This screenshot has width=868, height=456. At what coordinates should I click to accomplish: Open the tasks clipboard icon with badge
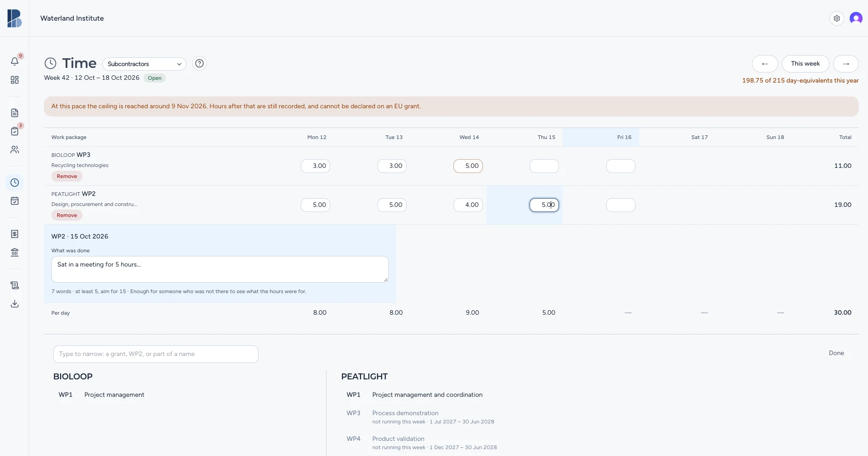click(x=15, y=131)
